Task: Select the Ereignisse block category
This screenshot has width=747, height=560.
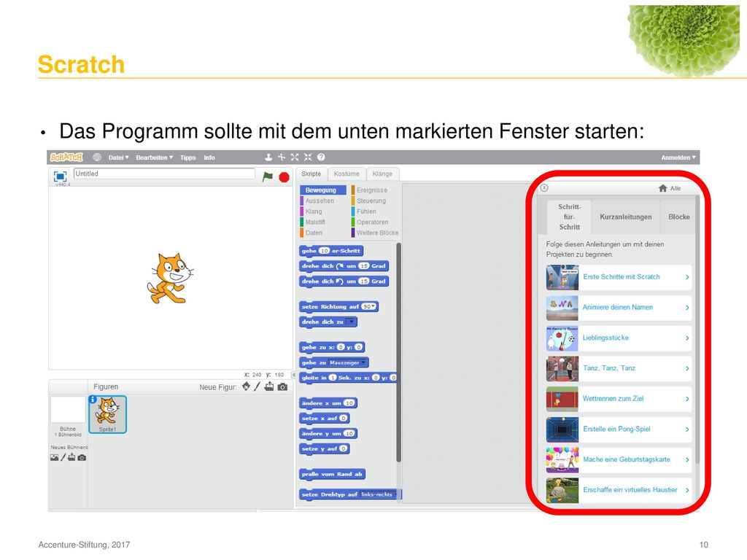Action: (x=371, y=190)
